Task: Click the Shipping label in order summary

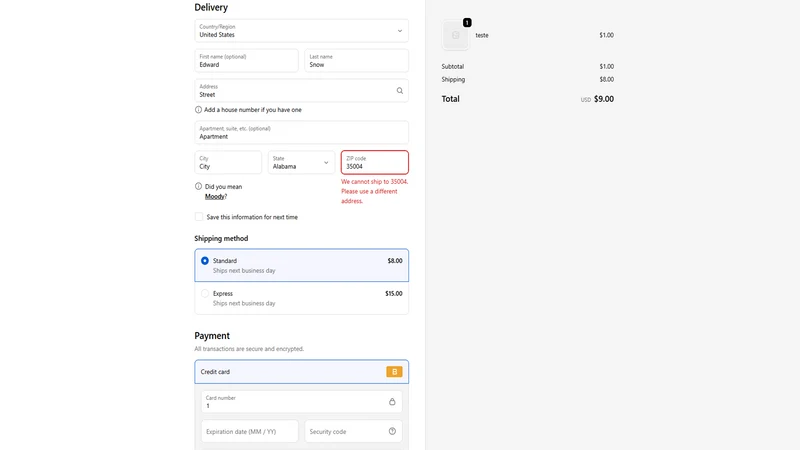Action: click(453, 80)
